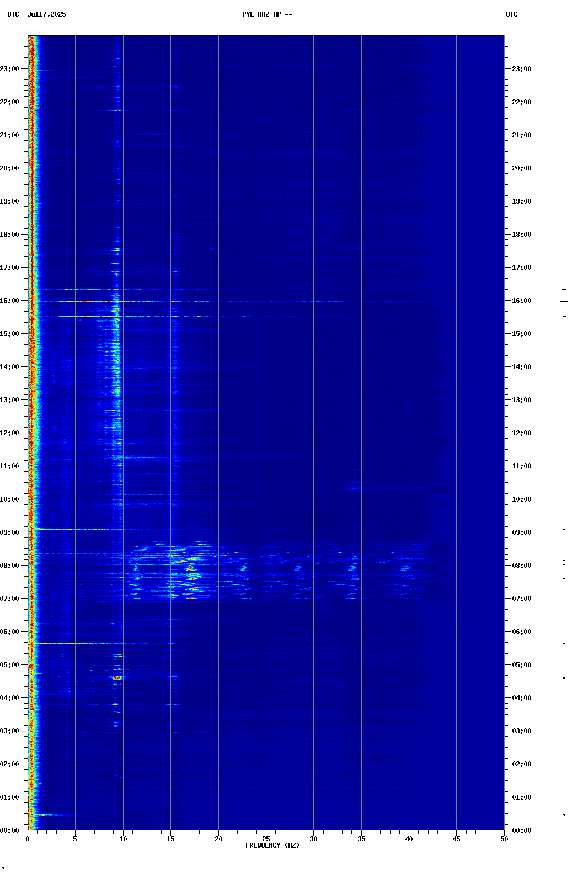Click the left-axis 06:00 time label
588x874 pixels.
point(10,632)
